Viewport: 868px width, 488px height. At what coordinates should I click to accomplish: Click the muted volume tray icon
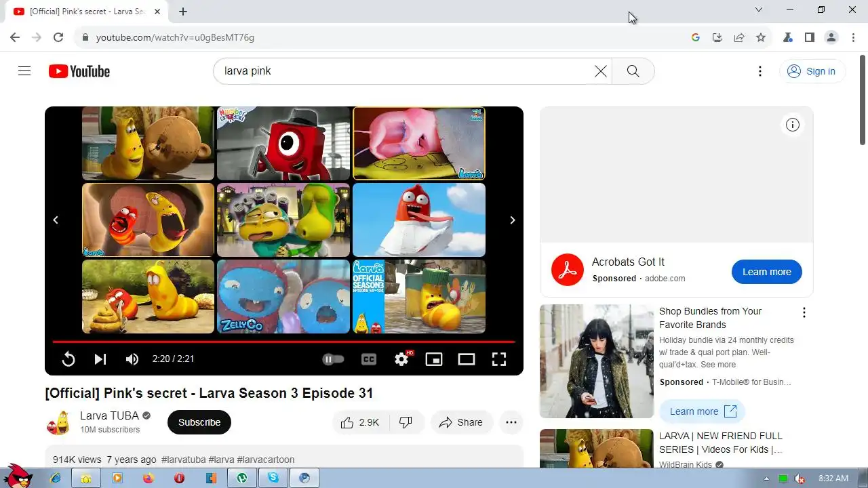800,479
